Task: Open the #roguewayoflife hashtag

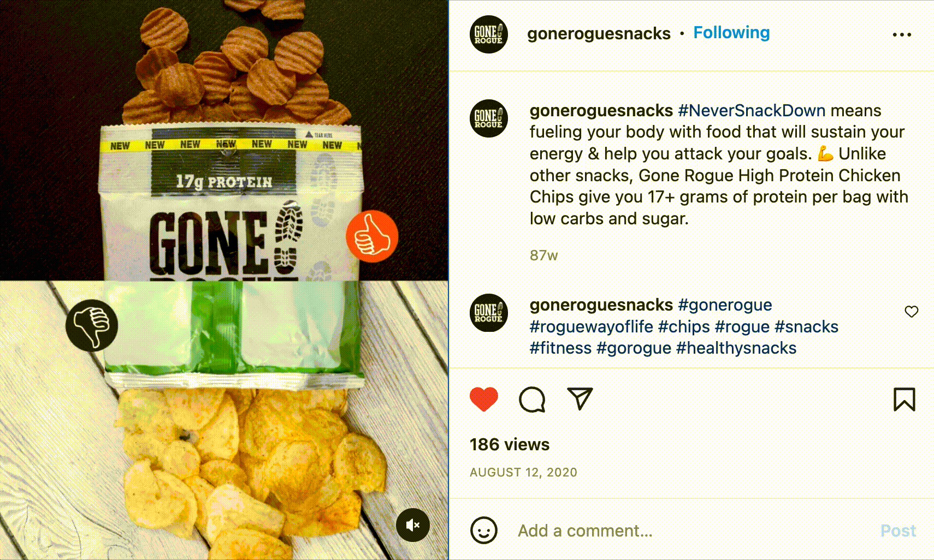Action: [x=592, y=326]
